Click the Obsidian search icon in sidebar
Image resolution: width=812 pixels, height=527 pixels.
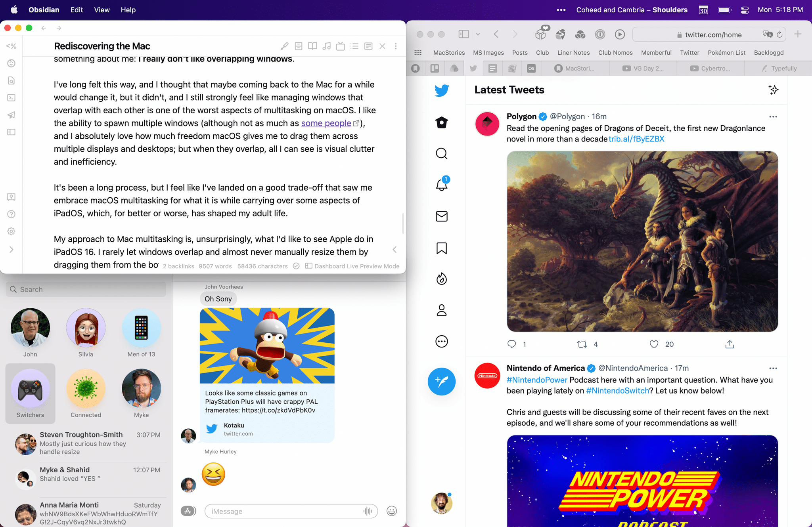(x=11, y=80)
